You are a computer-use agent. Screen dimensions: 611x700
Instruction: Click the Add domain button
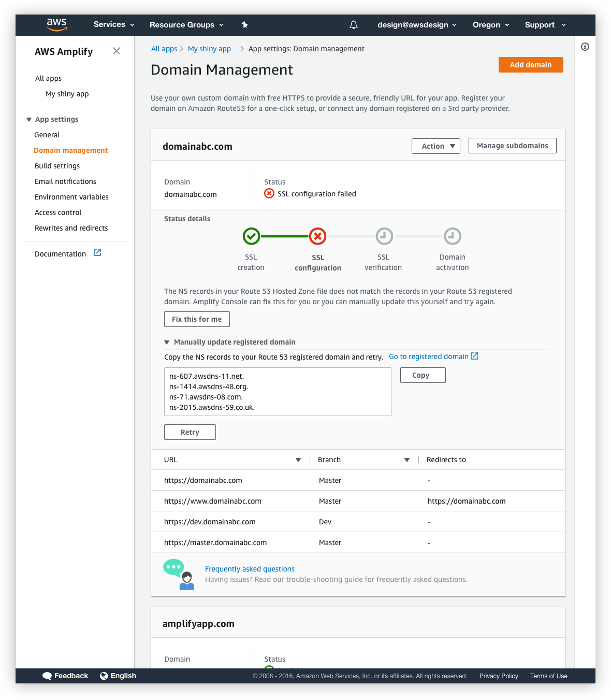coord(531,65)
